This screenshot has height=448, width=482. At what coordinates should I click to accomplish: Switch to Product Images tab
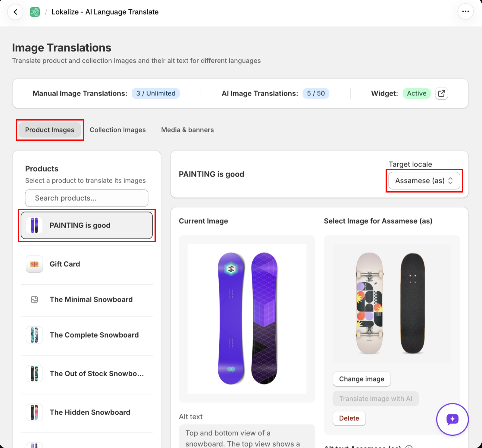pos(50,130)
